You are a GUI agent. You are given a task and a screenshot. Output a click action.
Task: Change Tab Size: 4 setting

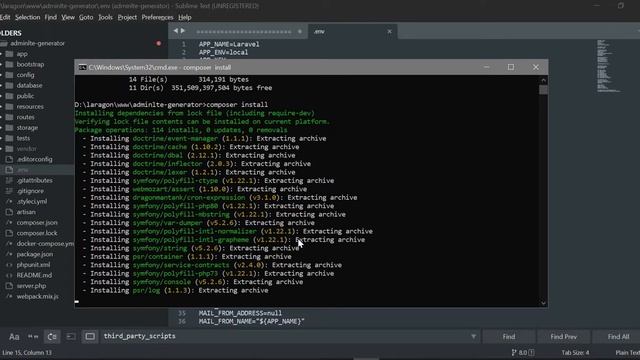pos(575,353)
